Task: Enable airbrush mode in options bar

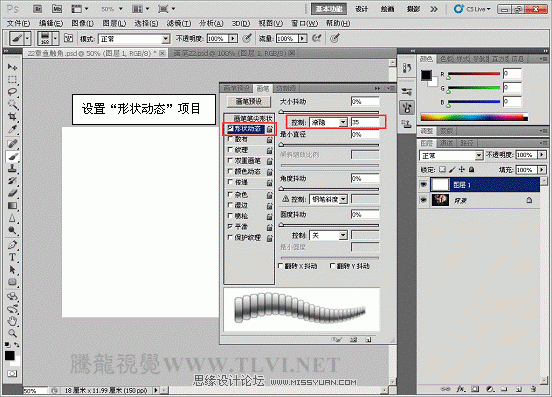Action: pyautogui.click(x=317, y=38)
